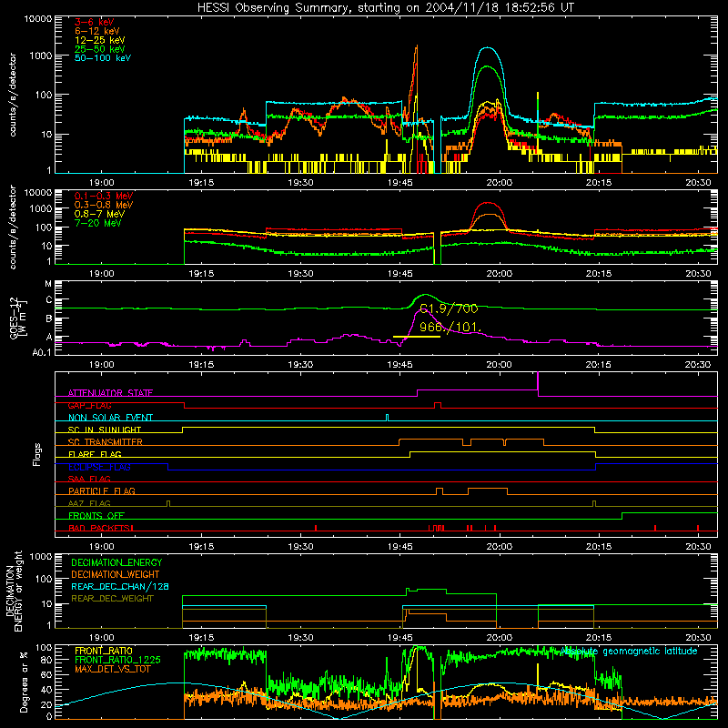The height and width of the screenshot is (728, 728).
Task: Select the red 3-6 keV legend label
Action: pos(95,22)
